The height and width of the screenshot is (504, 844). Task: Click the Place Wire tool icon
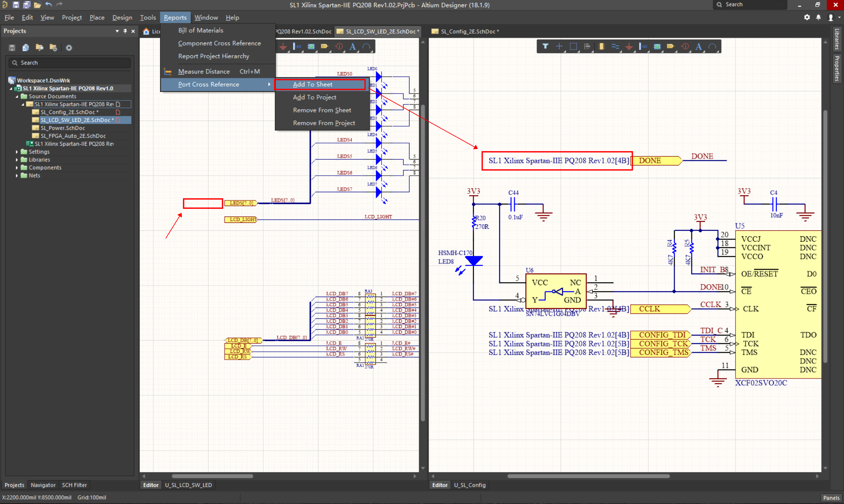click(x=615, y=46)
